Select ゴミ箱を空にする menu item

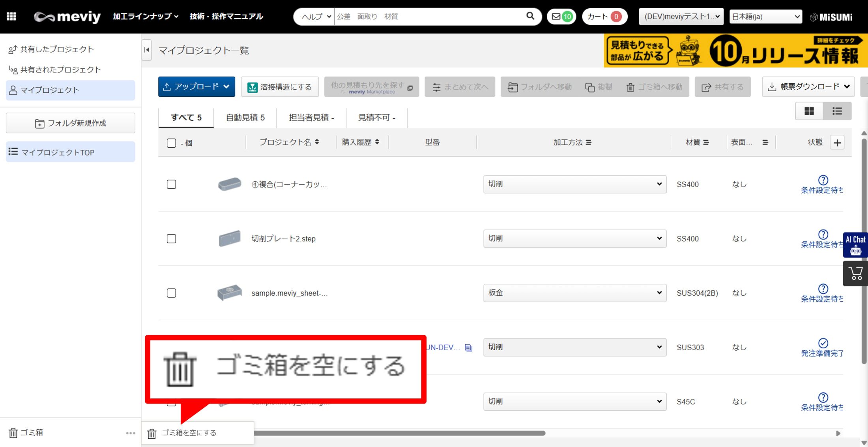point(189,433)
